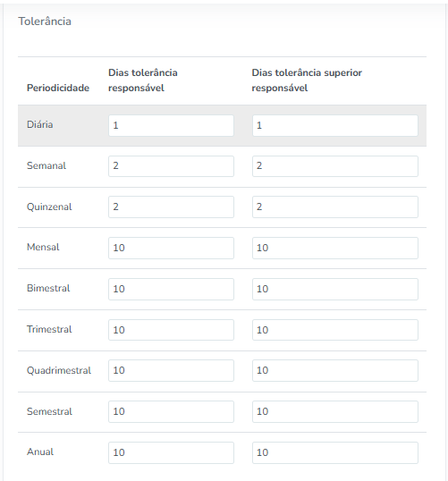Select the Semanal responsável days input
Image resolution: width=448 pixels, height=481 pixels.
tap(171, 166)
